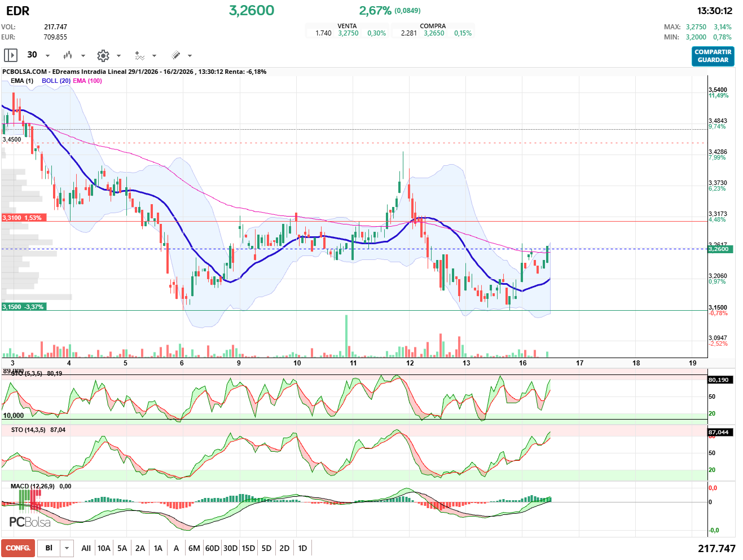
Task: Click the green 3,1500 support level tag
Action: [x=23, y=307]
